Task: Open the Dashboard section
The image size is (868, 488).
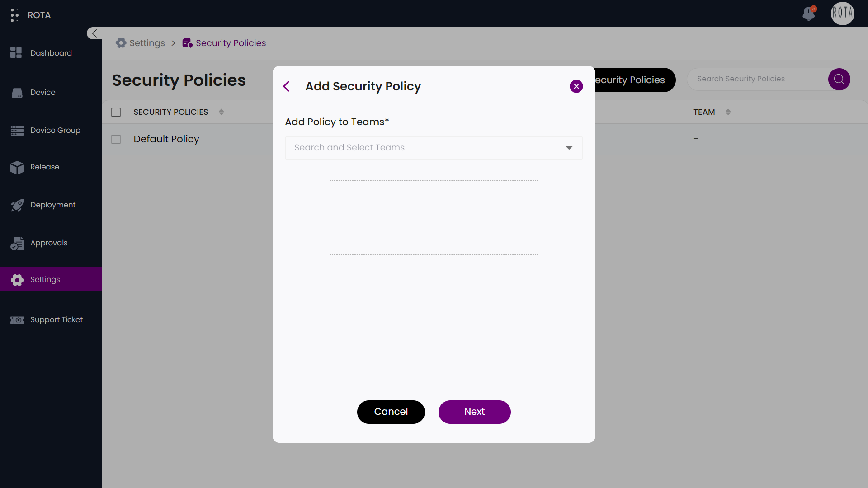Action: click(x=51, y=53)
